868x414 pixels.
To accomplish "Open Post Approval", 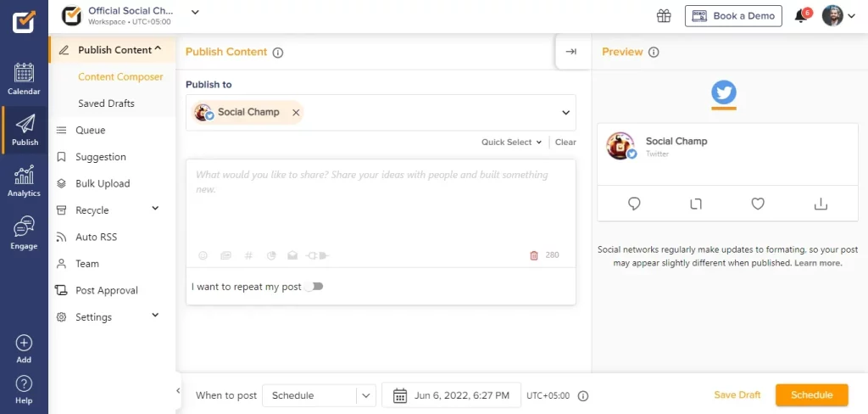I will (107, 290).
